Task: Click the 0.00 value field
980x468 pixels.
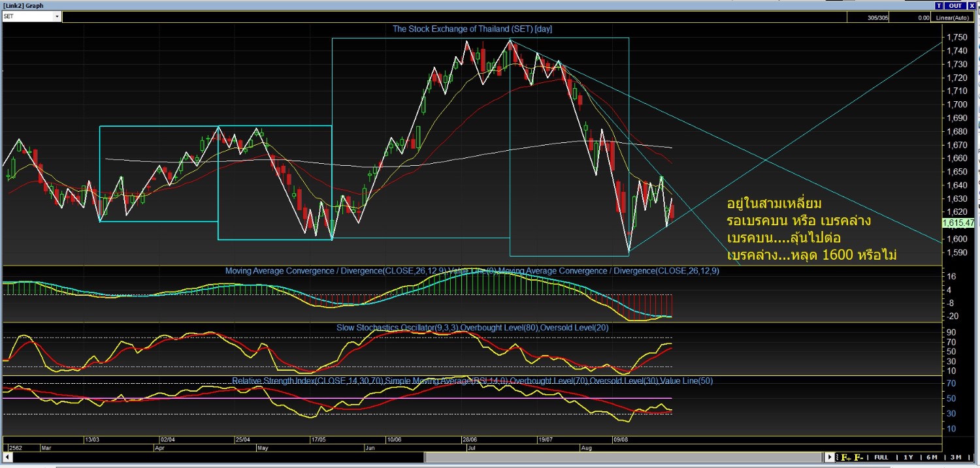Action: tap(910, 18)
